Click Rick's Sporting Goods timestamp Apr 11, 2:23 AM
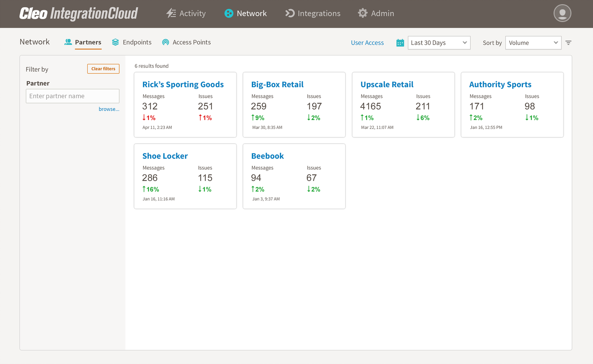The image size is (593, 364). click(x=157, y=127)
